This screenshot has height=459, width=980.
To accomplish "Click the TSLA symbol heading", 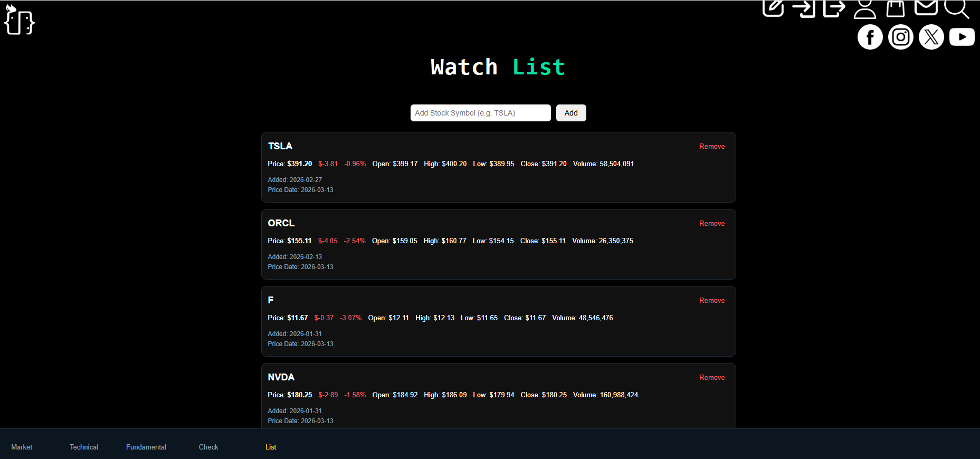I will tap(280, 146).
